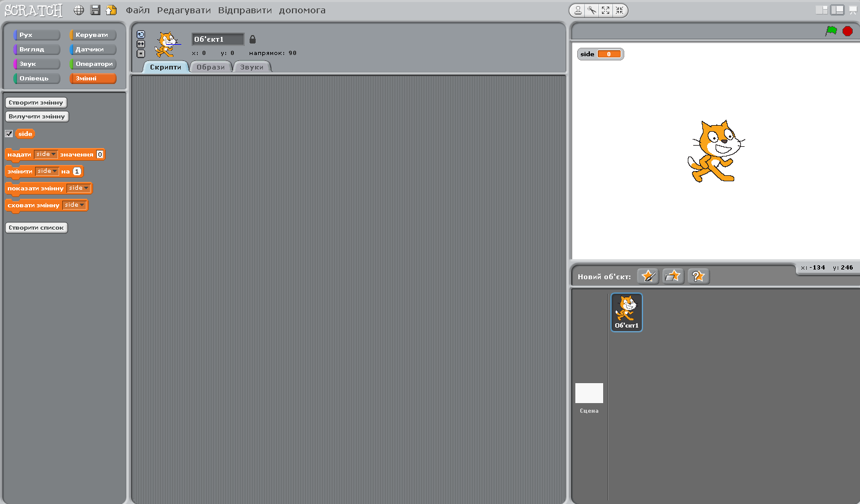Select the Олівець block category
860x504 pixels.
37,79
